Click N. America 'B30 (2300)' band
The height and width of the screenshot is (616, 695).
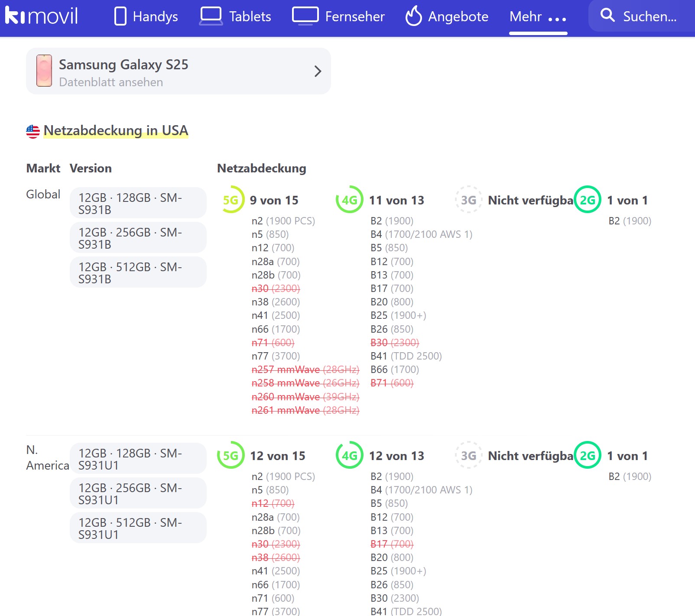point(395,598)
